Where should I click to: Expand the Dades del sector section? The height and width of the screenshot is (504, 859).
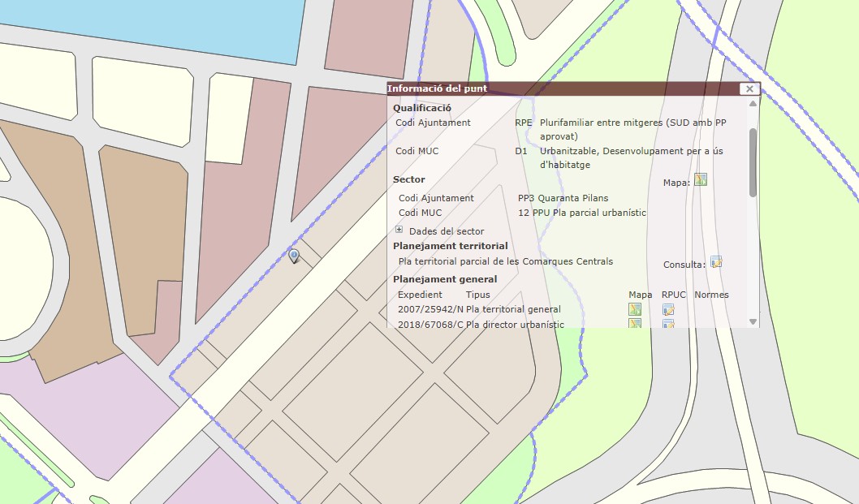tap(399, 230)
